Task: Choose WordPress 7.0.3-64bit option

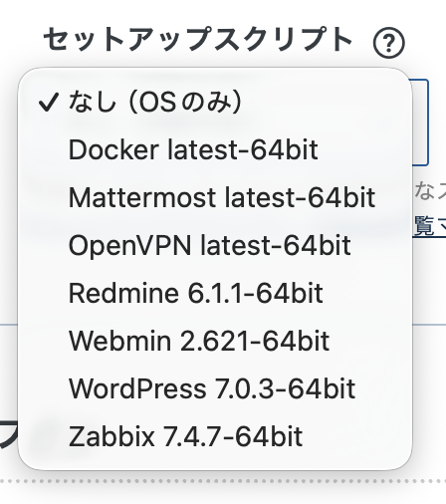Action: point(215,388)
